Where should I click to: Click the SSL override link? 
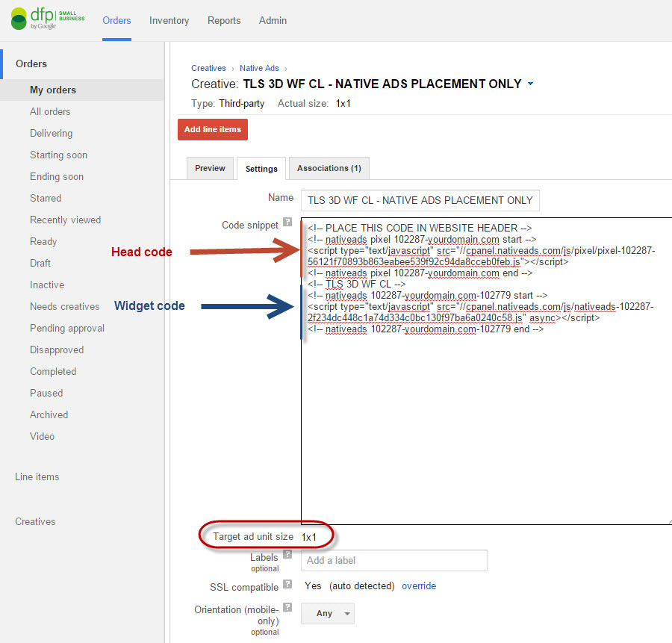tap(419, 586)
